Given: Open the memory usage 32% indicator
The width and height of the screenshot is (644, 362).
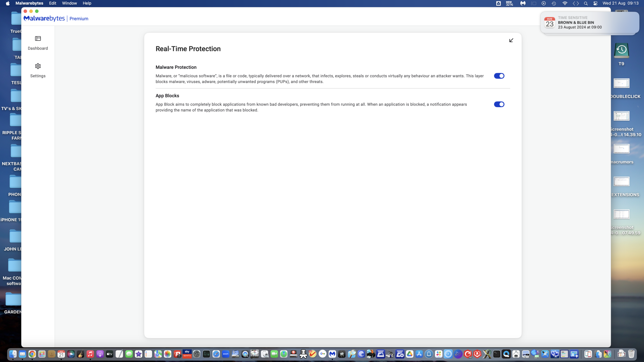Looking at the screenshot, I should tap(509, 3).
